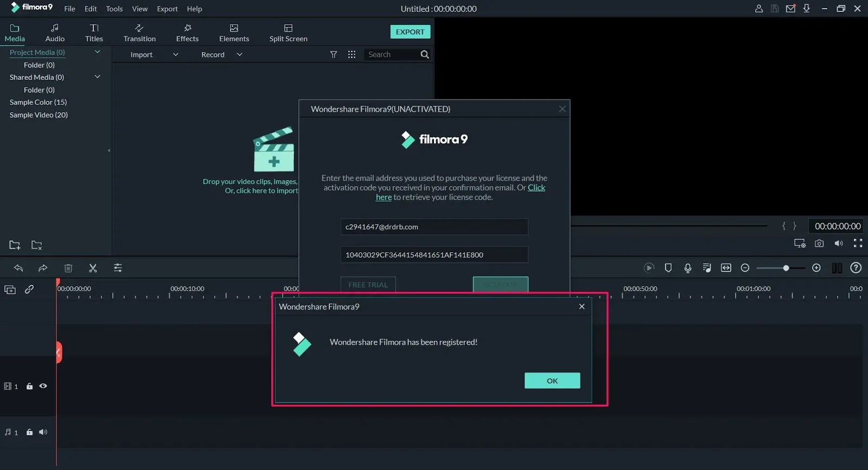Switch to the Split Screen tab

288,33
